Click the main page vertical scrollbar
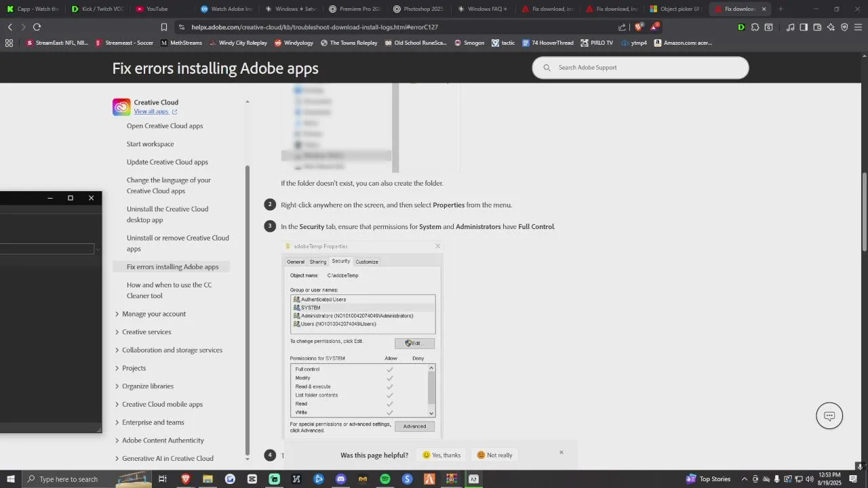The image size is (868, 488). (x=864, y=212)
